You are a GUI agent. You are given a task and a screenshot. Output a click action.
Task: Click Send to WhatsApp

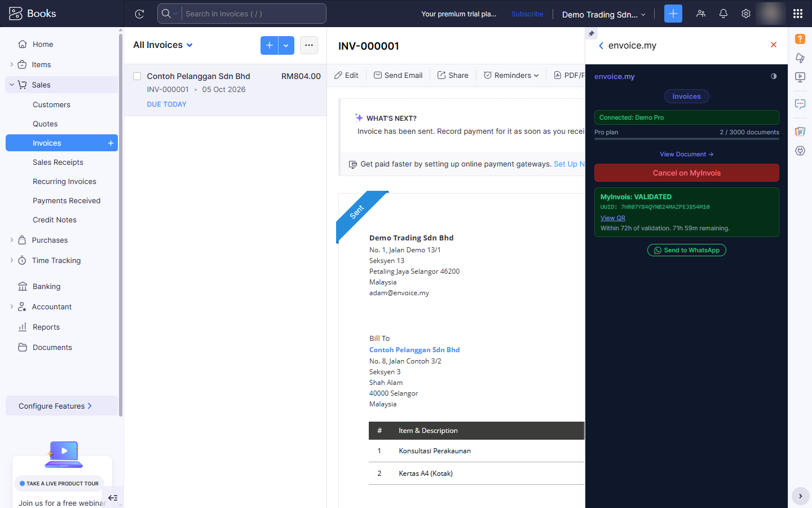pos(687,250)
